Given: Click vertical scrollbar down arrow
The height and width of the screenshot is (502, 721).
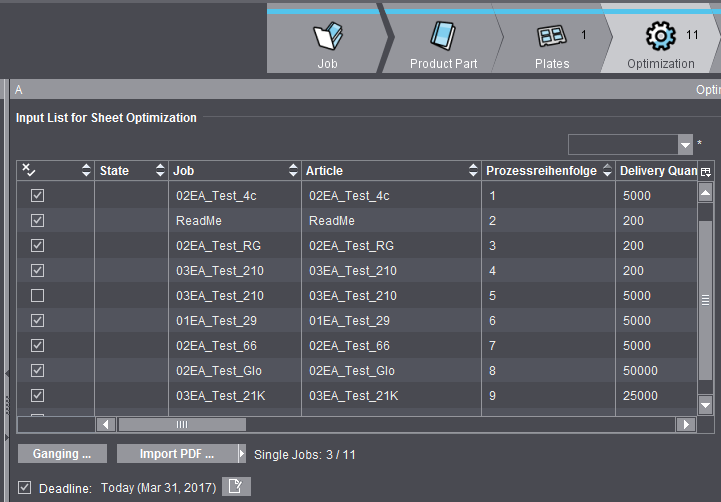Looking at the screenshot, I should click(705, 405).
